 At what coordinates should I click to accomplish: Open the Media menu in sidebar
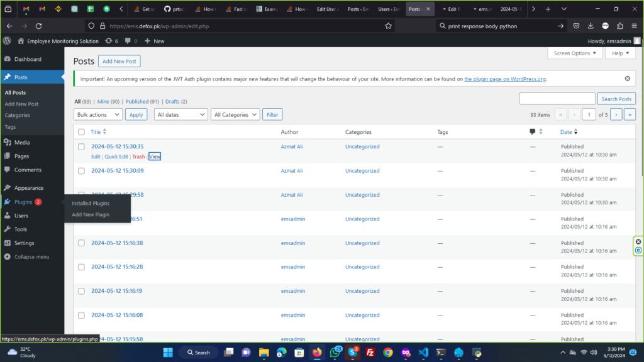[22, 143]
